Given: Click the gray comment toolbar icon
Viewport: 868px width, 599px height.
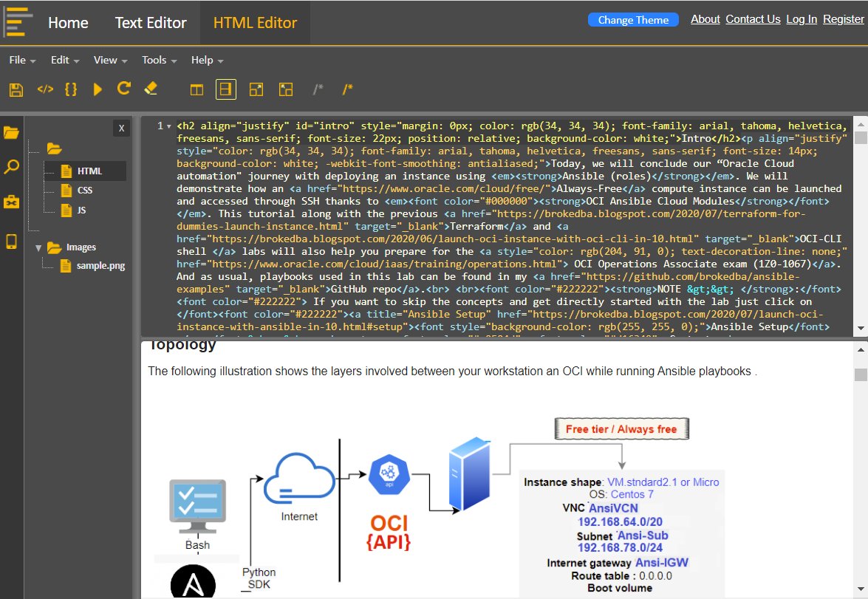Looking at the screenshot, I should pyautogui.click(x=318, y=89).
